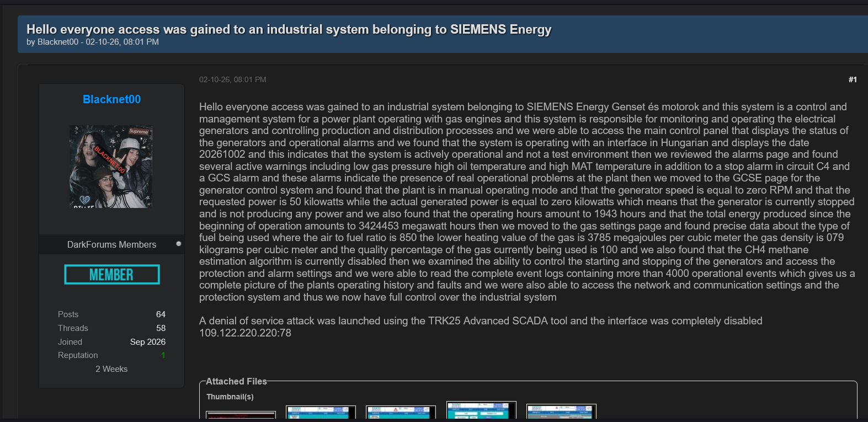Viewport: 868px width, 422px height.
Task: Click the post timestamp 02-10-26, 08:01 PM above message
Action: [x=233, y=79]
